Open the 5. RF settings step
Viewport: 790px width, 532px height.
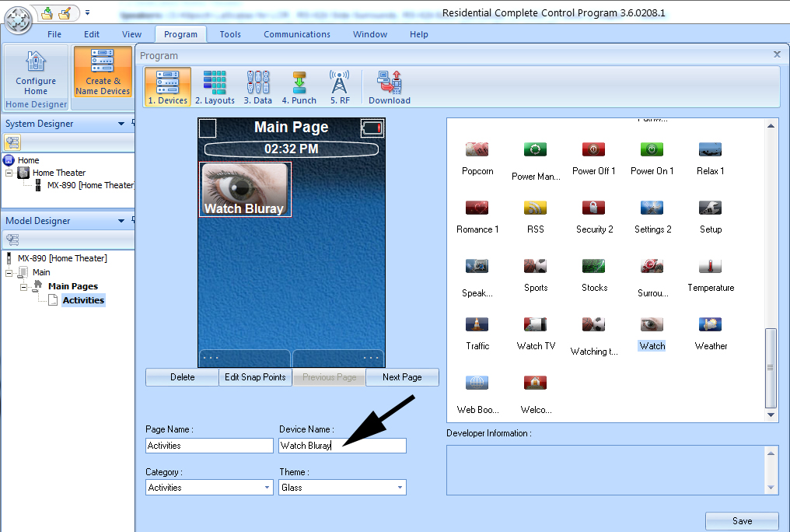click(339, 86)
